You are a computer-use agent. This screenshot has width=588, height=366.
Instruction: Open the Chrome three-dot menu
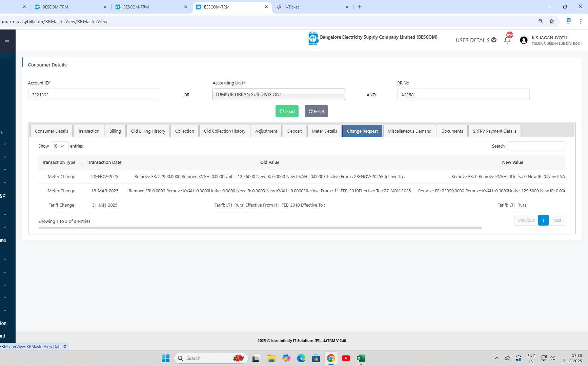581,21
